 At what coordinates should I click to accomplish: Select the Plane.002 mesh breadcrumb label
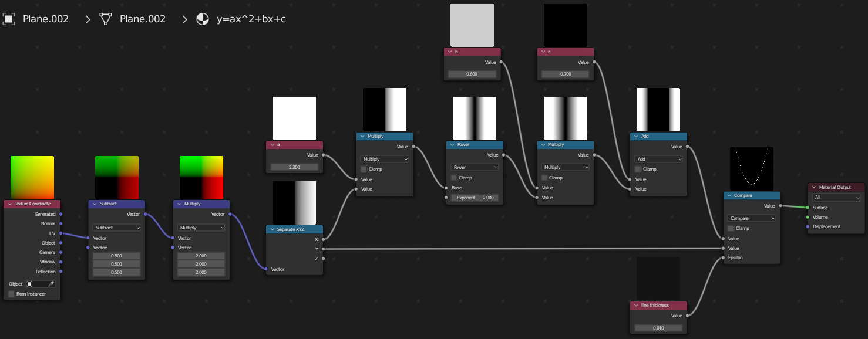coord(143,19)
